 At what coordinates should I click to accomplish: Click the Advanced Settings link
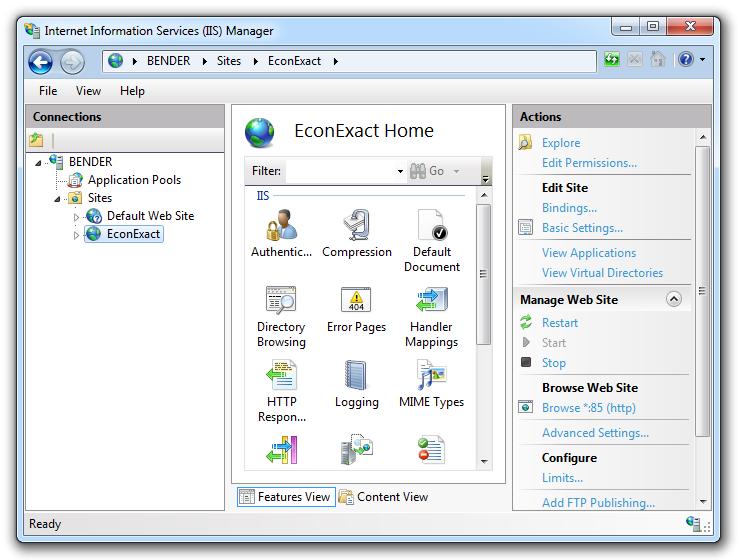(x=595, y=433)
